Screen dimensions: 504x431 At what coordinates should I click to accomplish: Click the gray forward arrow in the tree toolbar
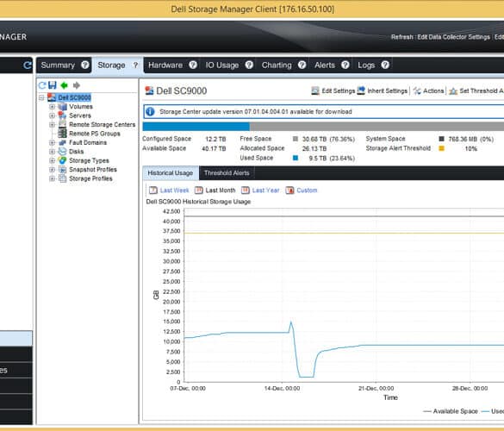pyautogui.click(x=76, y=85)
